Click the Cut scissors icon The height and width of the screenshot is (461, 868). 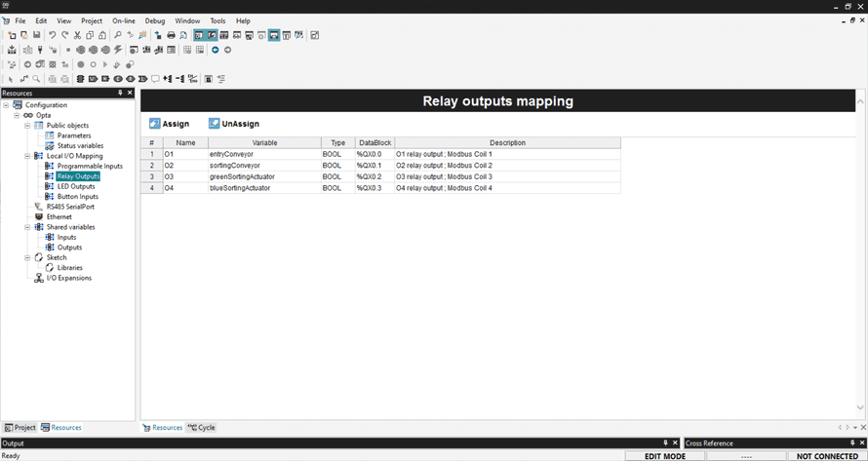[x=77, y=35]
